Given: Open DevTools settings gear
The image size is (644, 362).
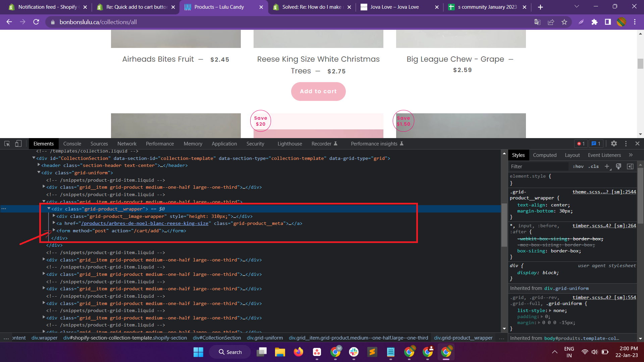Looking at the screenshot, I should [614, 143].
